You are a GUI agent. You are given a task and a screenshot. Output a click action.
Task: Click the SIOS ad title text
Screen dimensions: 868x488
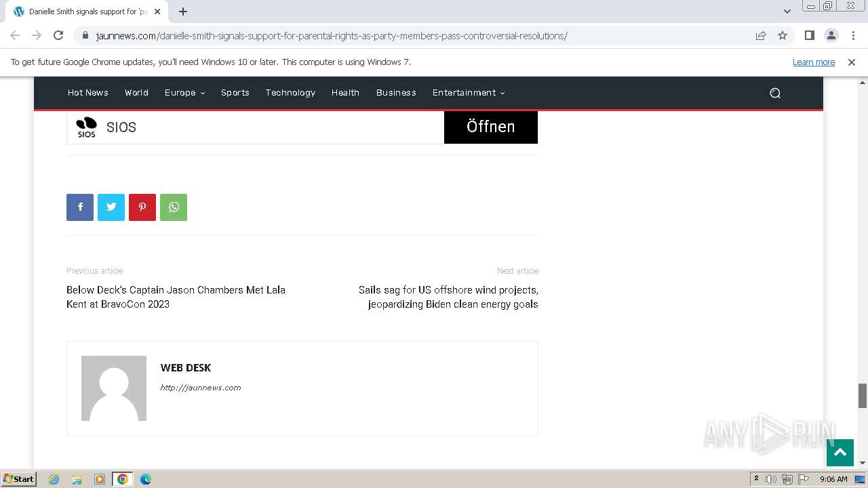[x=121, y=127]
